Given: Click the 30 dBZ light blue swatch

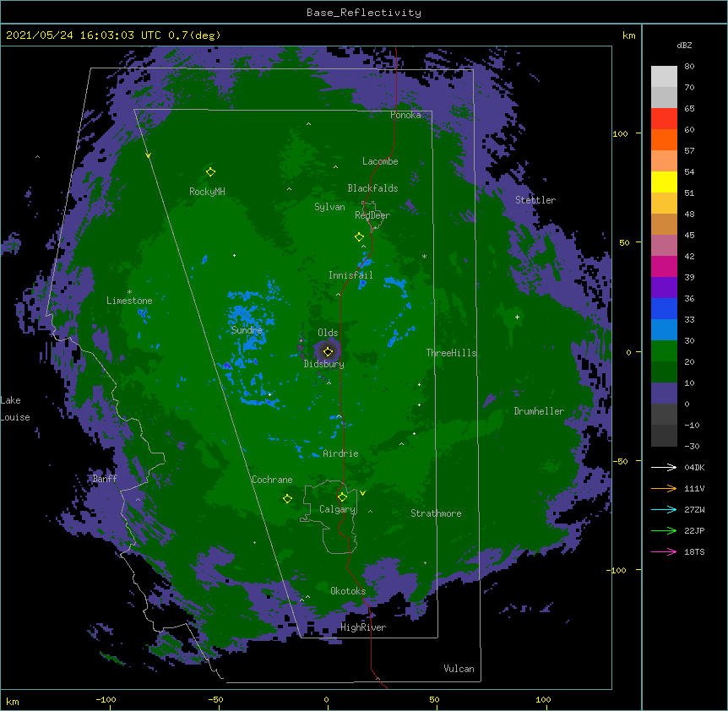Looking at the screenshot, I should pos(664,329).
